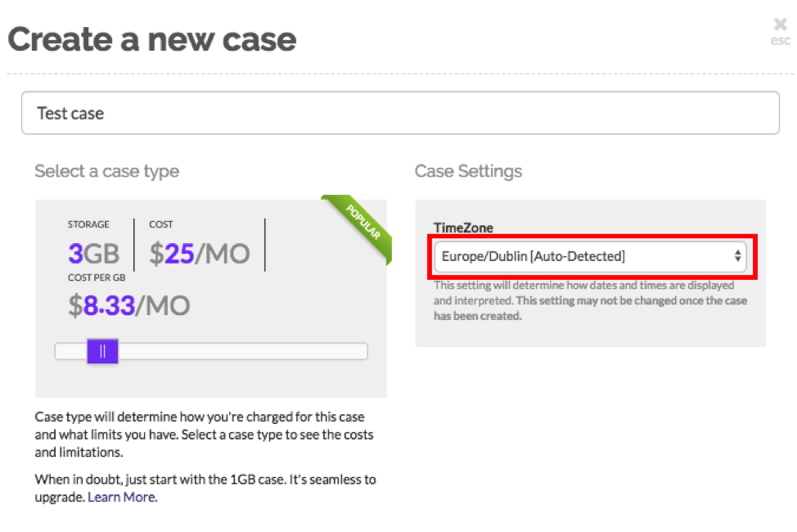Open the Learn More link

pos(121,497)
